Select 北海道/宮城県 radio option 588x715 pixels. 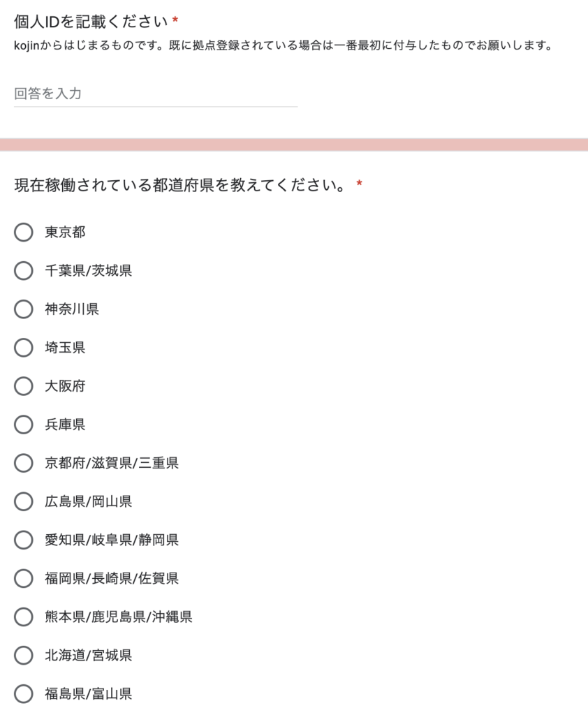[23, 655]
